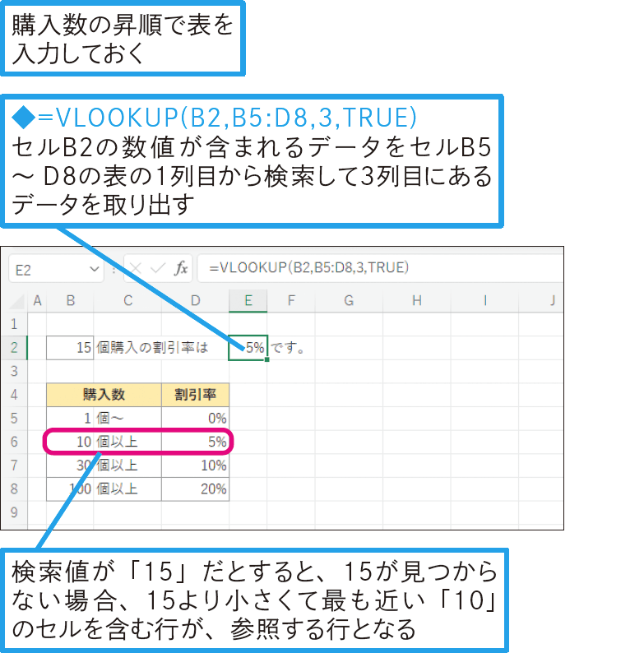The height and width of the screenshot is (653, 644).
Task: Click cell C8 '個以上' in row 8
Action: click(x=127, y=489)
